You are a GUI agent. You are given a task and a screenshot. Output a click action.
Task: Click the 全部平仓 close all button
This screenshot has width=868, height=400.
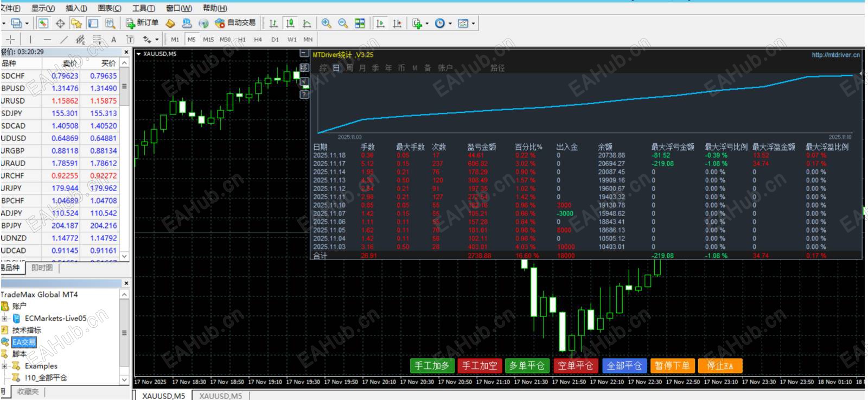[624, 366]
